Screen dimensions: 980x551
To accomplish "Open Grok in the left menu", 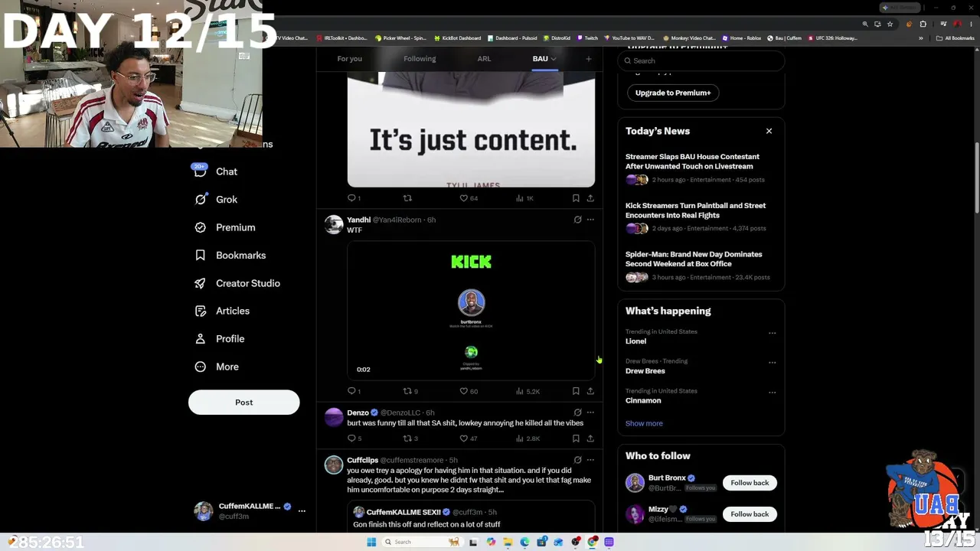I will 215,199.
